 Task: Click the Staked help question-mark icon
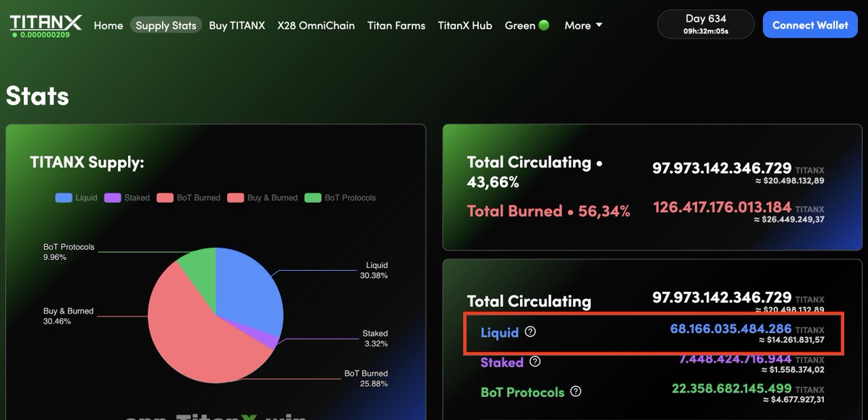[x=535, y=361]
